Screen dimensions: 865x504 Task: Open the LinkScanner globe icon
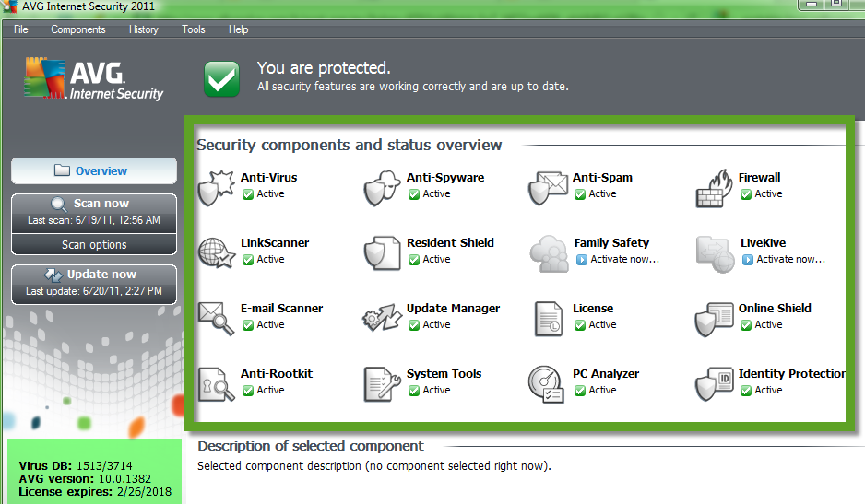(217, 253)
